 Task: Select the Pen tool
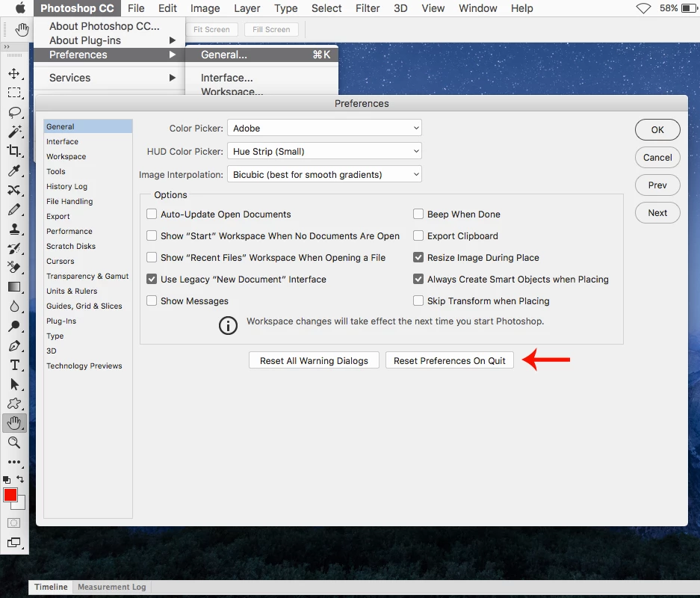(x=14, y=345)
